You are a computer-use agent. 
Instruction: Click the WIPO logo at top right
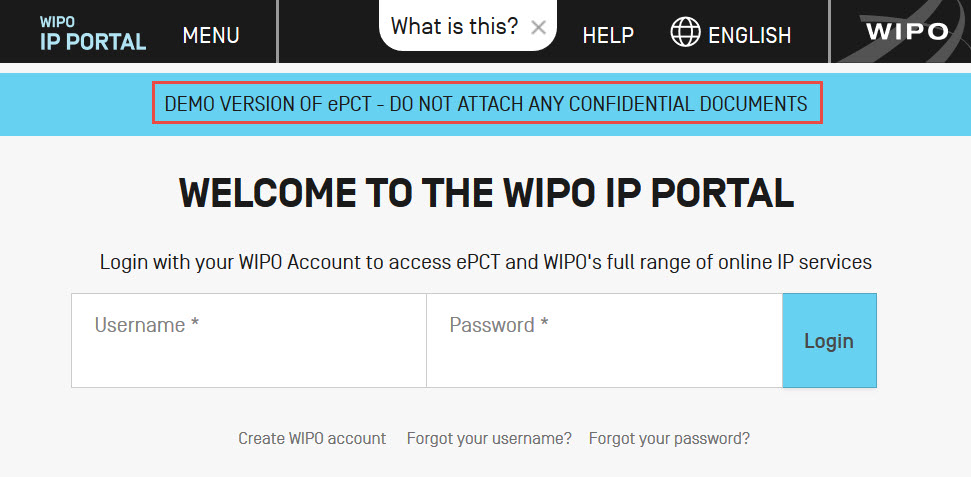point(906,32)
